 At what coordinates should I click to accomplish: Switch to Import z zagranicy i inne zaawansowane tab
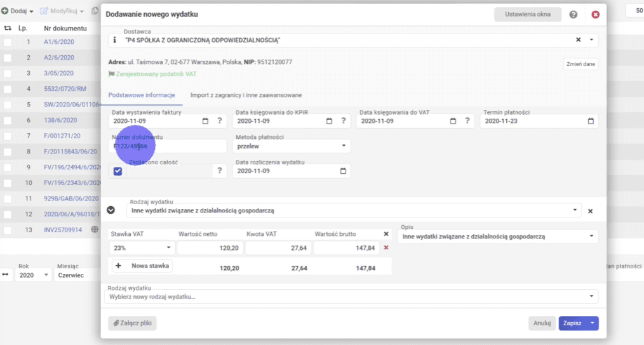246,95
